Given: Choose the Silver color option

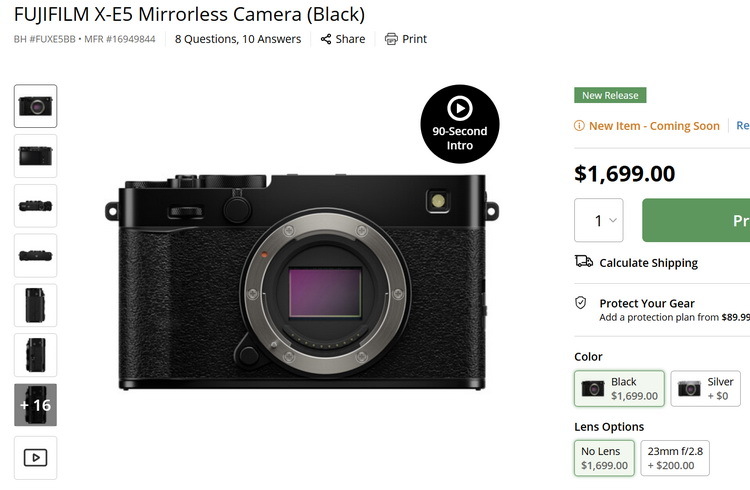Looking at the screenshot, I should click(x=705, y=388).
